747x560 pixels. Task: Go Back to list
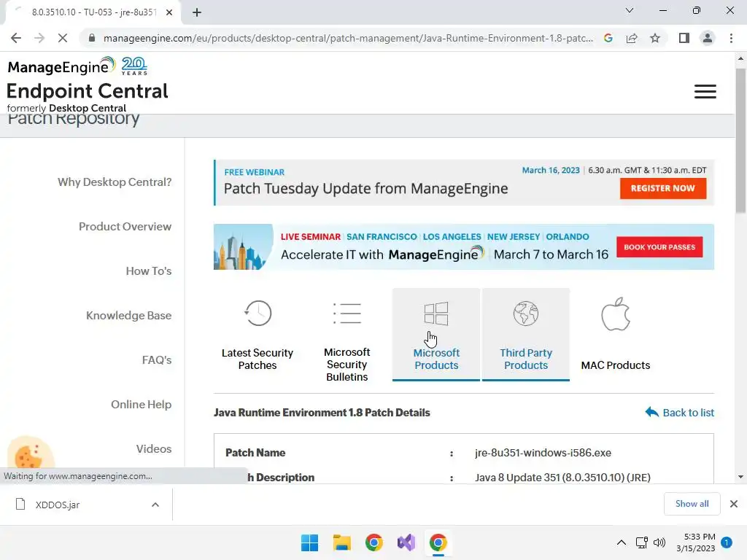(x=689, y=413)
